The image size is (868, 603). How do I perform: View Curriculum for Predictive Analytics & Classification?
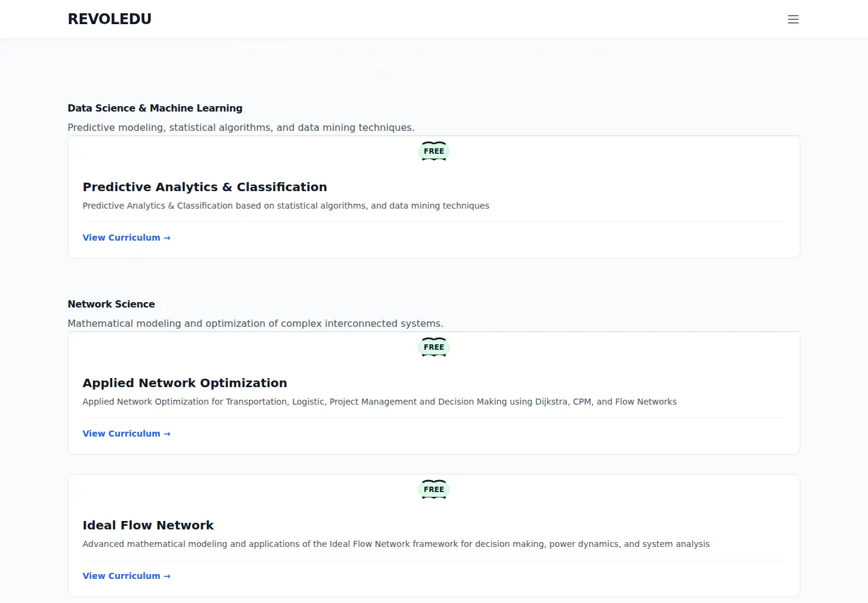tap(127, 238)
